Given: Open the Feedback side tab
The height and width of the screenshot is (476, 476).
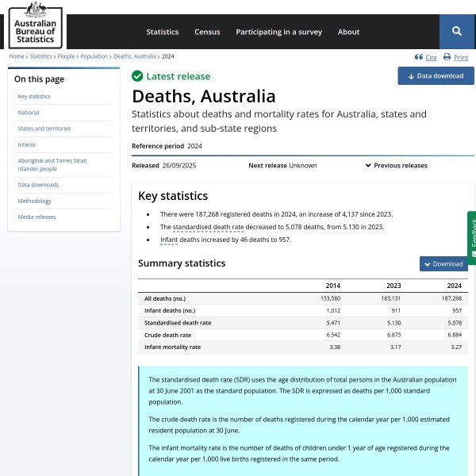Looking at the screenshot, I should (x=471, y=237).
